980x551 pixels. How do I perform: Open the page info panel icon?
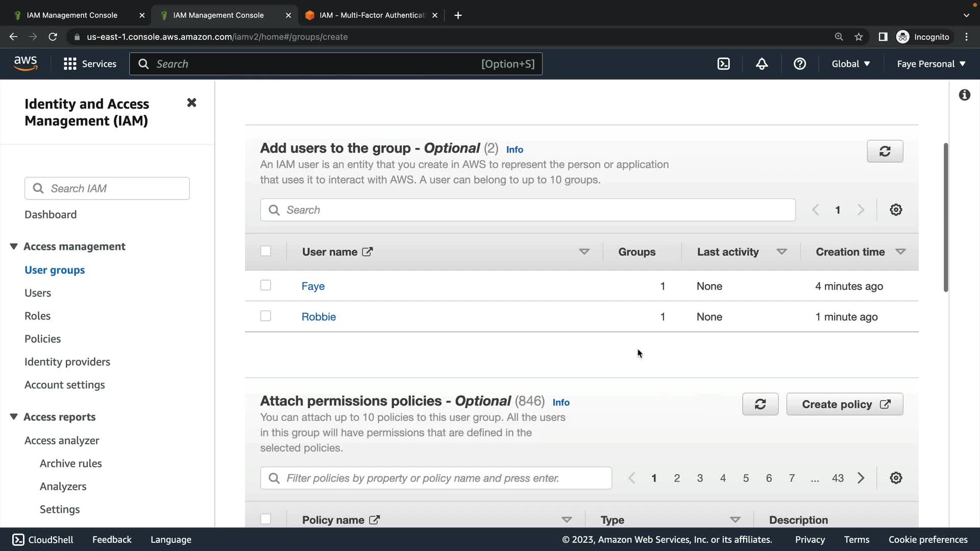964,95
